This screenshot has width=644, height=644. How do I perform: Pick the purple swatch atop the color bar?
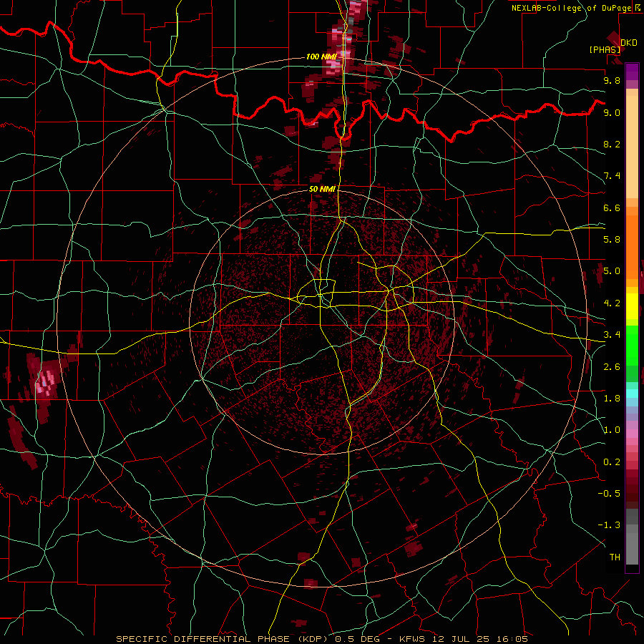[x=632, y=72]
